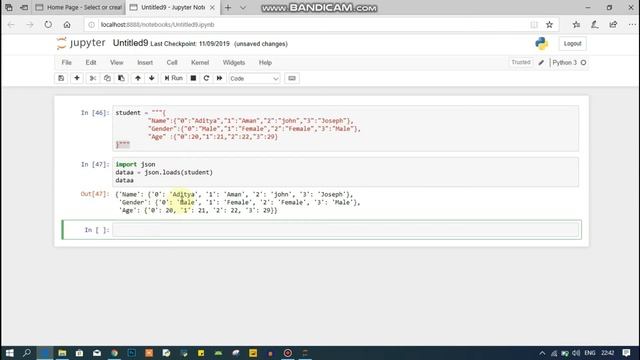Screen dimensions: 640x360
Task: Open the Bandicam recorder taskbar icon
Action: click(288, 353)
